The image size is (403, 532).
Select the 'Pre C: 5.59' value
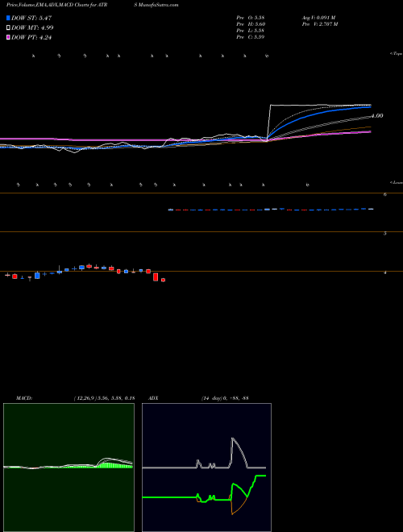pos(251,37)
